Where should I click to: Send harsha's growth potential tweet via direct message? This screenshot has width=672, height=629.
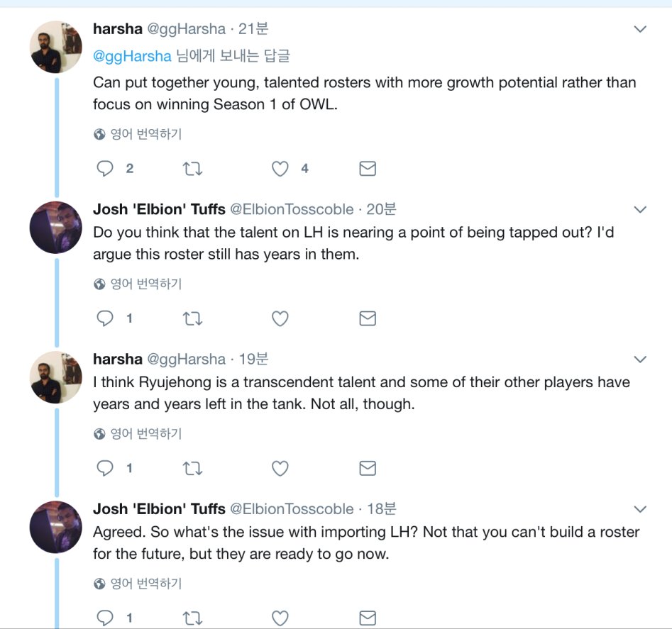point(367,169)
